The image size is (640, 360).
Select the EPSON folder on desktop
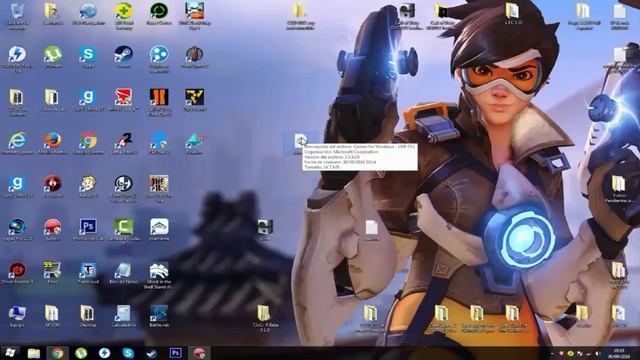coord(53,316)
